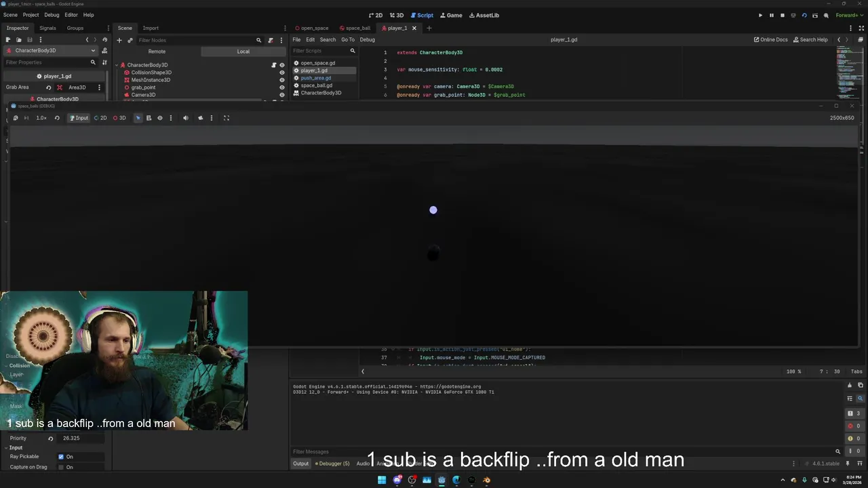Click the game camera override icon

tap(200, 118)
